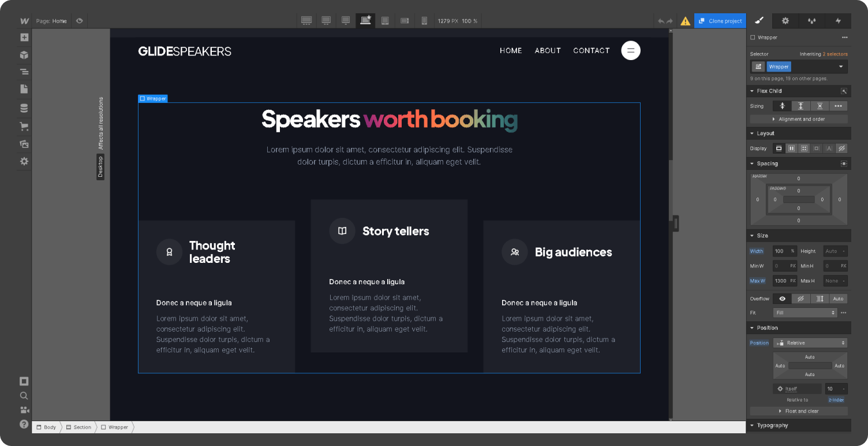Viewport: 868px width, 446px height.
Task: Set overflow to Auto
Action: [839, 299]
